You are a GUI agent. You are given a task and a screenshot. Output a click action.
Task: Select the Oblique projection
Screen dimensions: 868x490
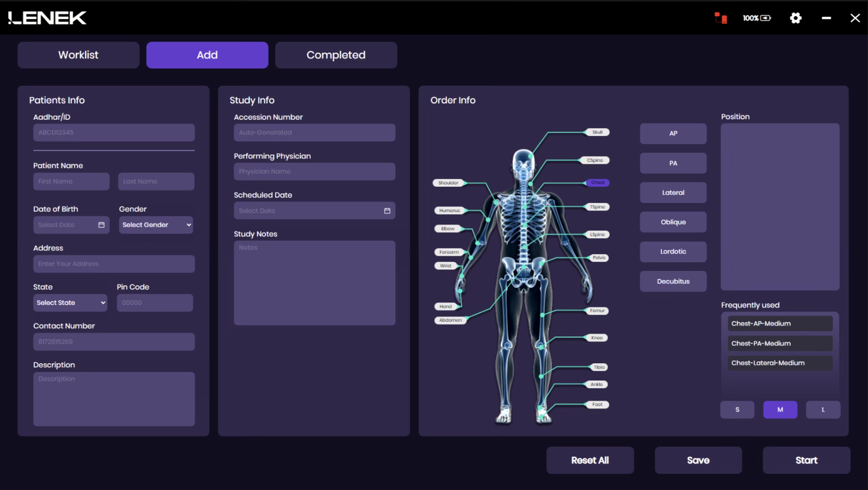coord(673,222)
